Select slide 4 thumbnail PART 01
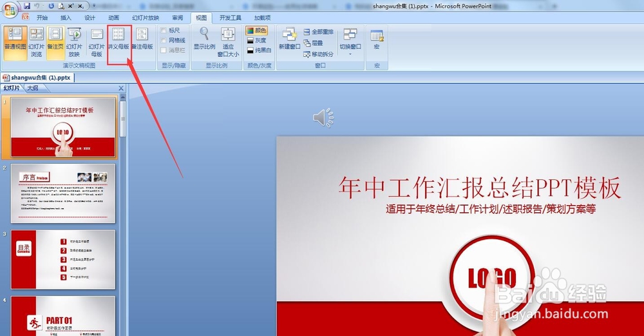 click(63, 316)
